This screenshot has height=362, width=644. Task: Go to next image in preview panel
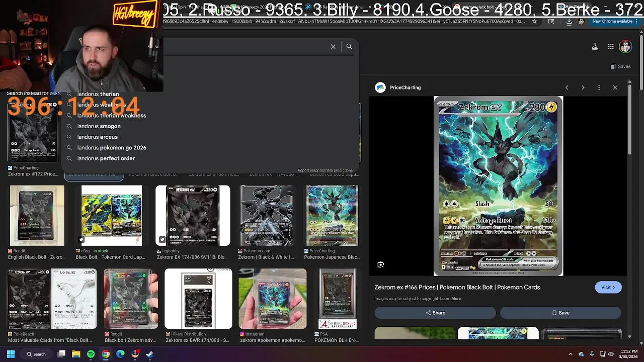(583, 87)
